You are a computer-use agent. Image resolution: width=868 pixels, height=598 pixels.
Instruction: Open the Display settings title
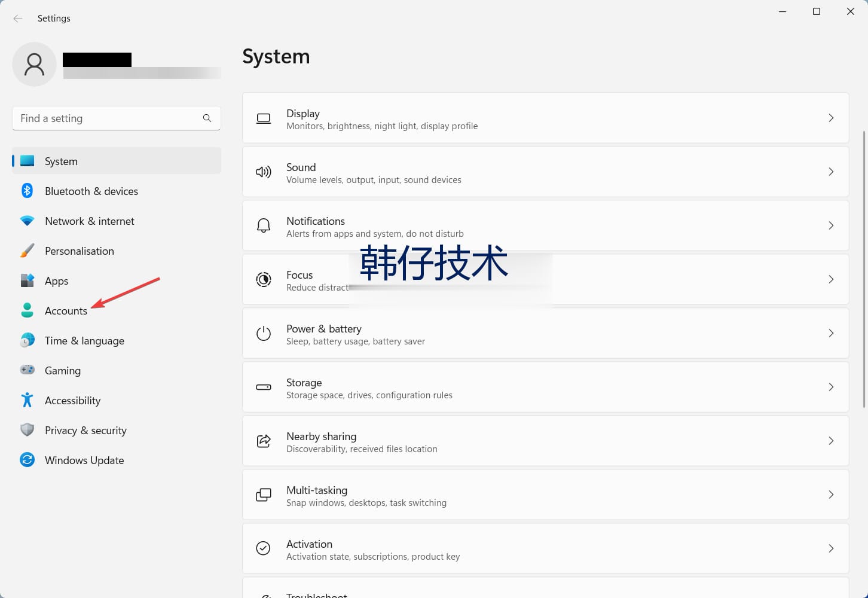[303, 114]
